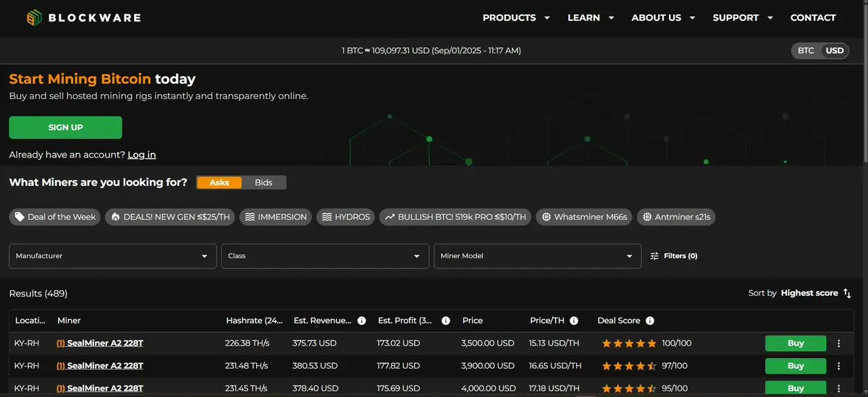868x397 pixels.
Task: Switch currency display to BTC
Action: click(806, 51)
